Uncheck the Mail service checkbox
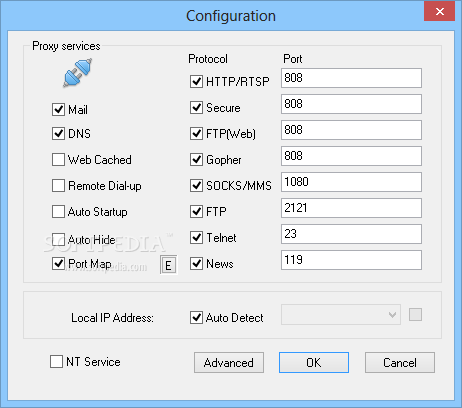 point(58,109)
